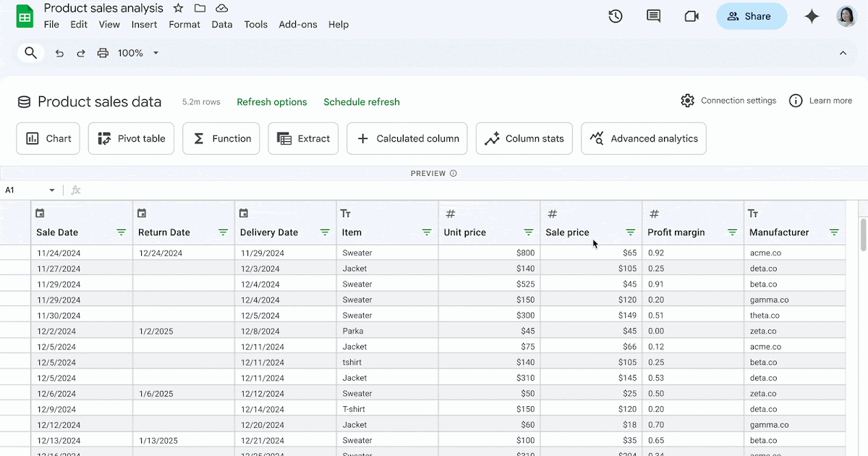Open the Data menu

click(221, 24)
